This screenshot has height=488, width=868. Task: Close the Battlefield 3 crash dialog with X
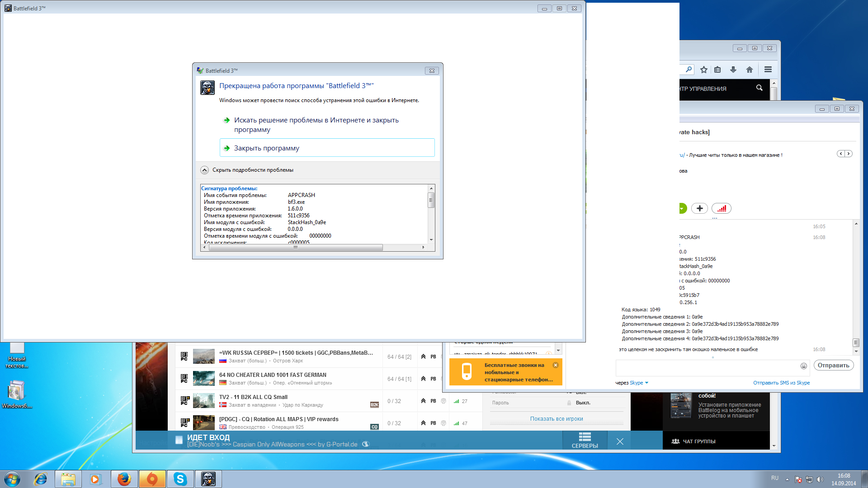(x=432, y=70)
